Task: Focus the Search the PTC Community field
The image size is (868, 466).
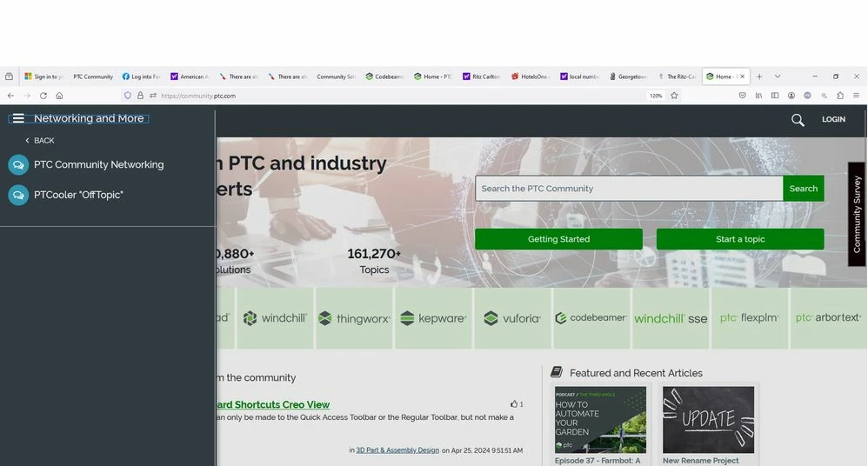Action: point(629,188)
